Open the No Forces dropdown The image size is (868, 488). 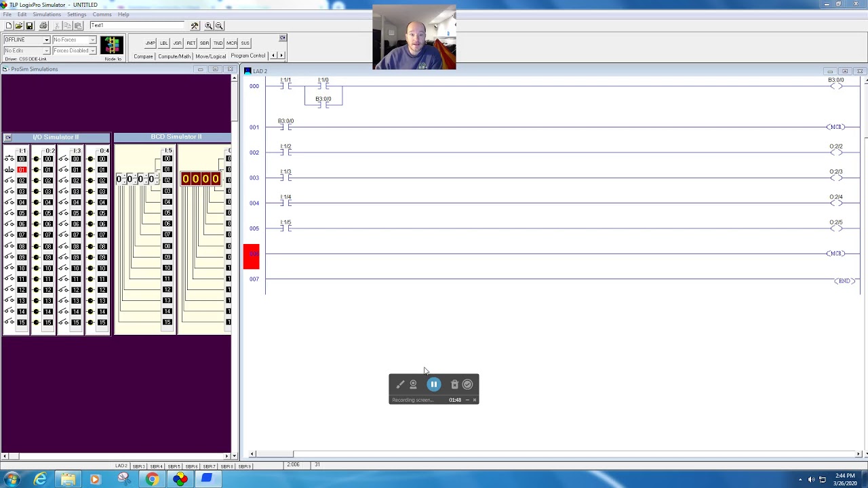pos(92,40)
